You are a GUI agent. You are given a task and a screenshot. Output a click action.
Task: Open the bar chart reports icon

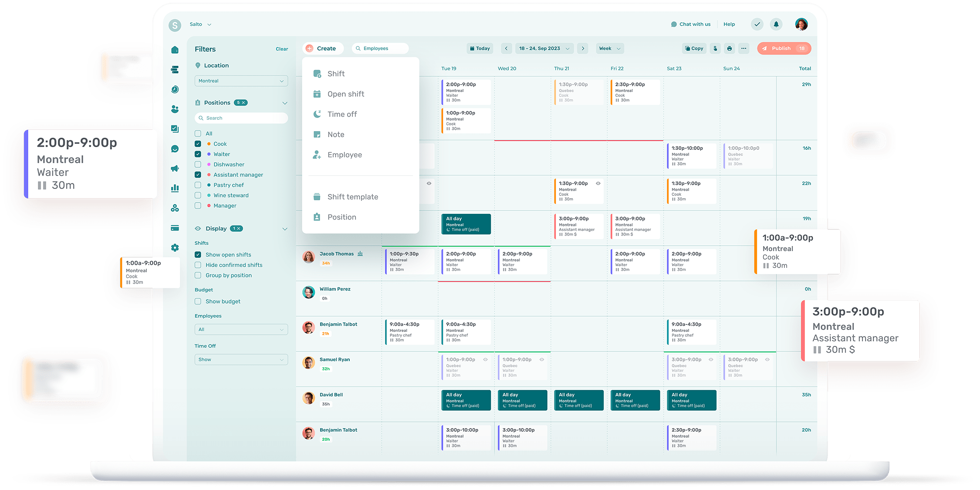175,188
